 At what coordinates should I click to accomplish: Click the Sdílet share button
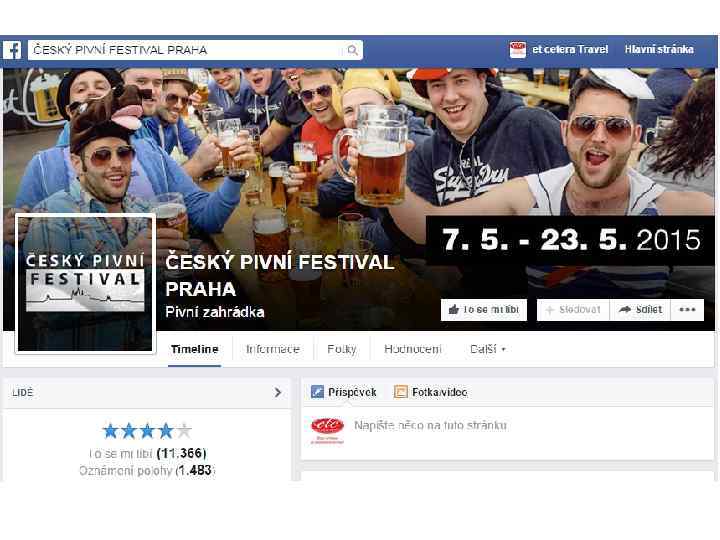pyautogui.click(x=640, y=310)
